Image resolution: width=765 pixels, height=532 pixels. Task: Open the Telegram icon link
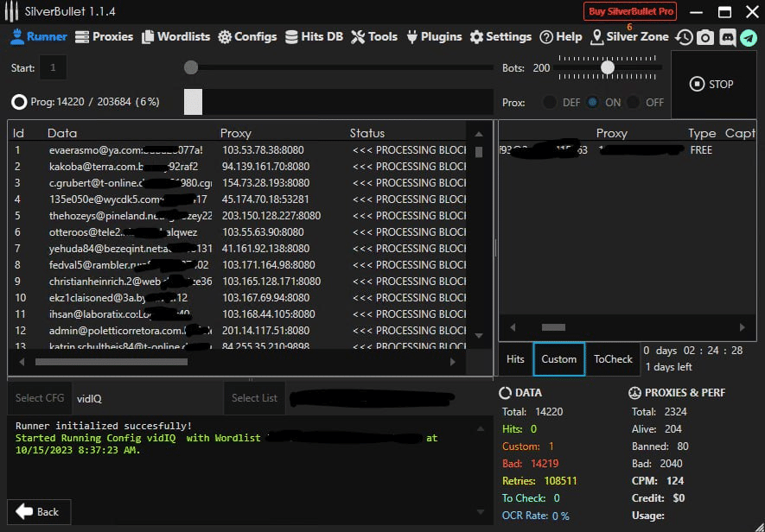(749, 37)
